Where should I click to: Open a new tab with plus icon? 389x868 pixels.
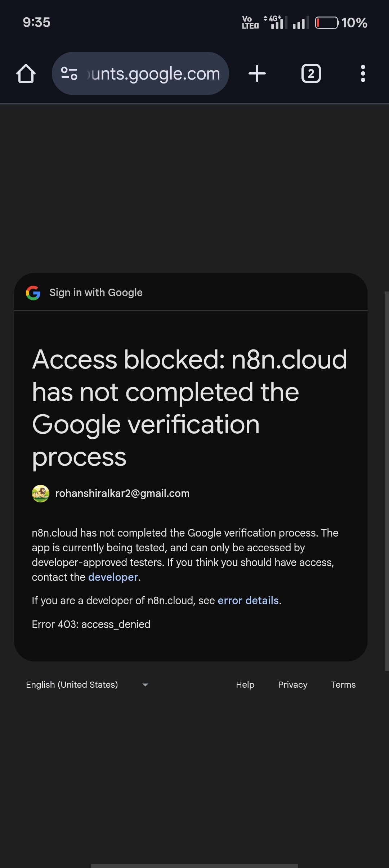click(x=257, y=74)
